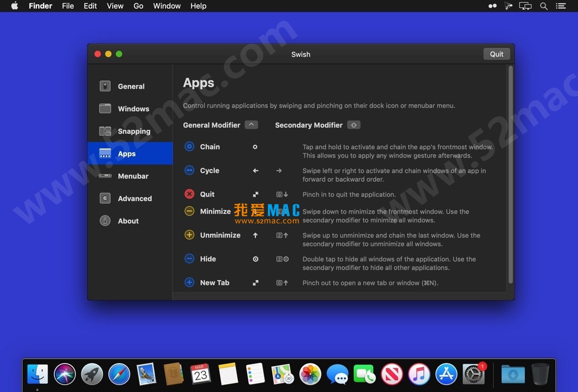Open Calendar in the Dock
This screenshot has width=578, height=392.
[200, 374]
